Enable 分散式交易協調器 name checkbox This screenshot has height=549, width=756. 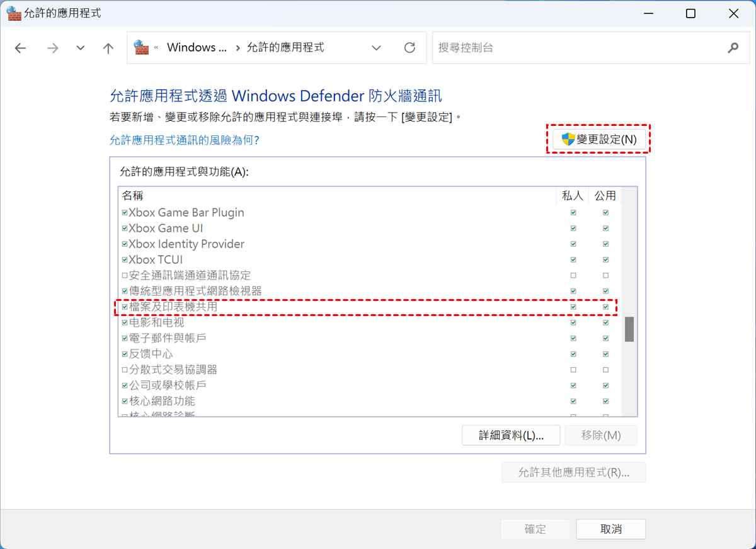click(124, 370)
